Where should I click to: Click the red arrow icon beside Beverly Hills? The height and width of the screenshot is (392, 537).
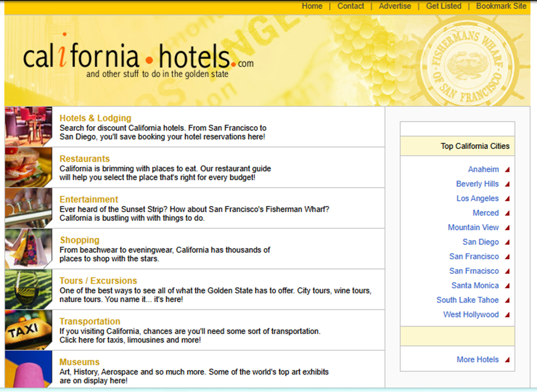507,184
